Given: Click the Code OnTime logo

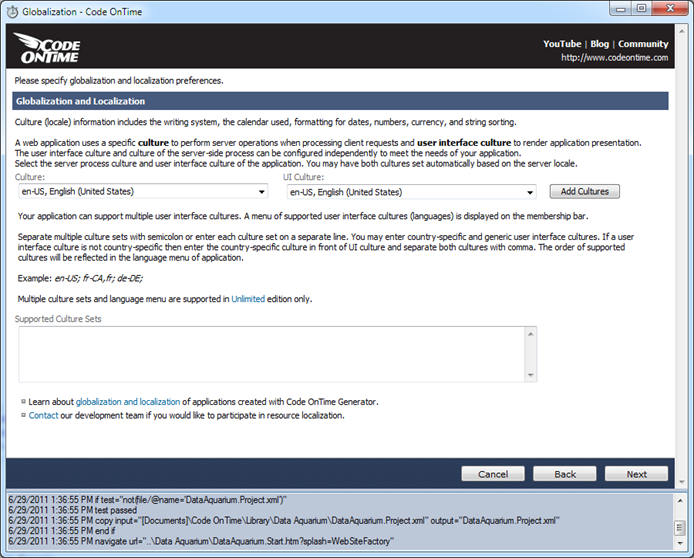Looking at the screenshot, I should [47, 47].
